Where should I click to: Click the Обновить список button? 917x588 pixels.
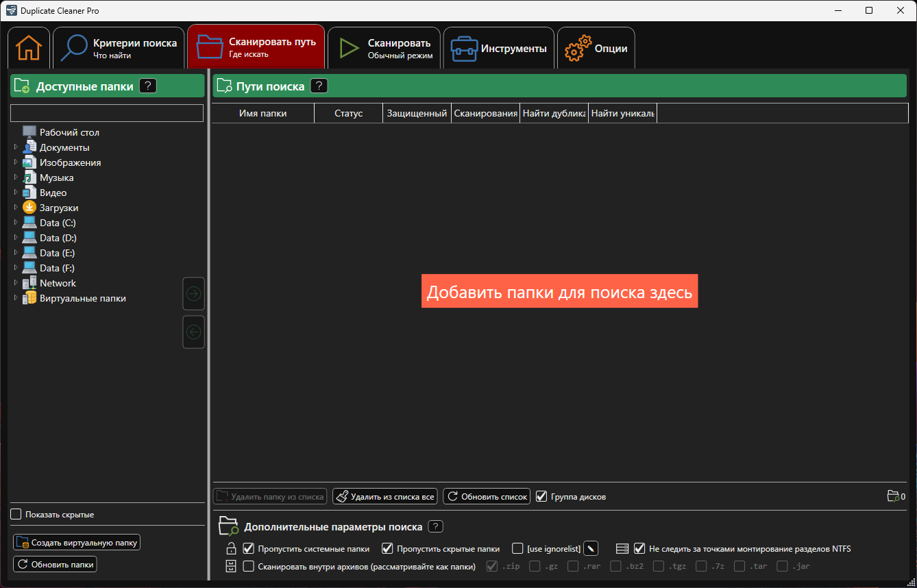(x=487, y=496)
